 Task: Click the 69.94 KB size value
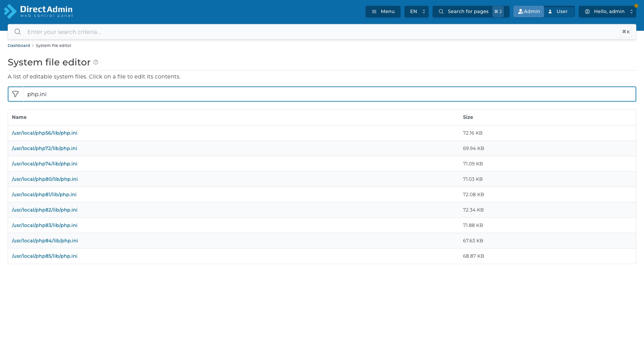(x=473, y=148)
